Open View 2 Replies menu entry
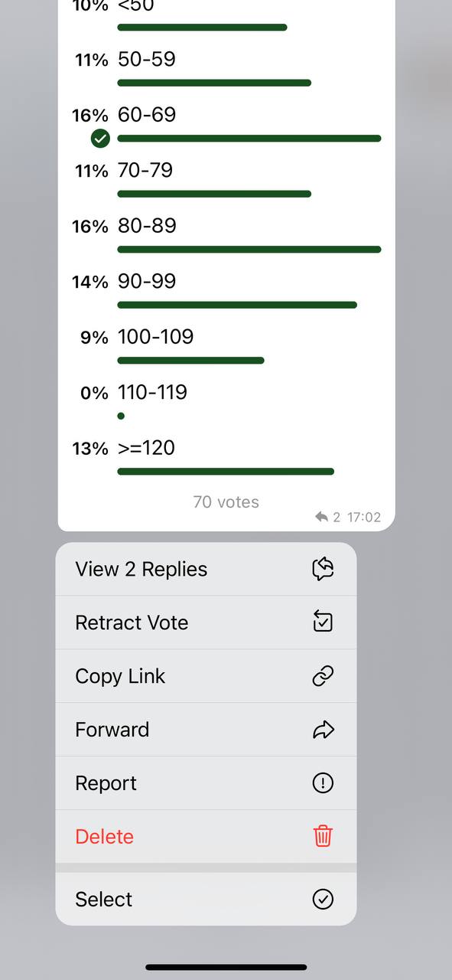Screen dimensions: 452x980 206,569
